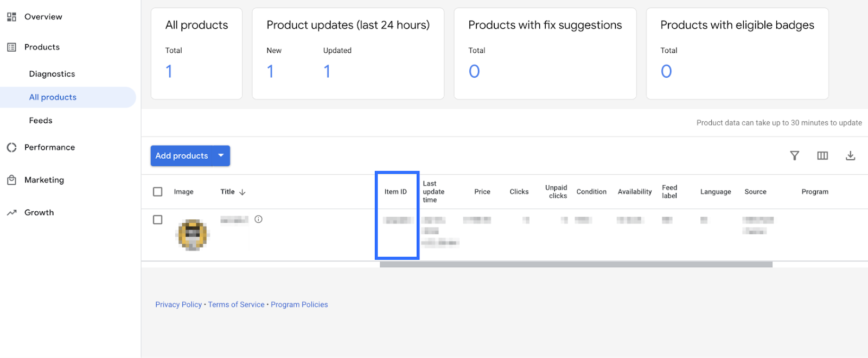
Task: Open Overview in the sidebar
Action: (43, 17)
